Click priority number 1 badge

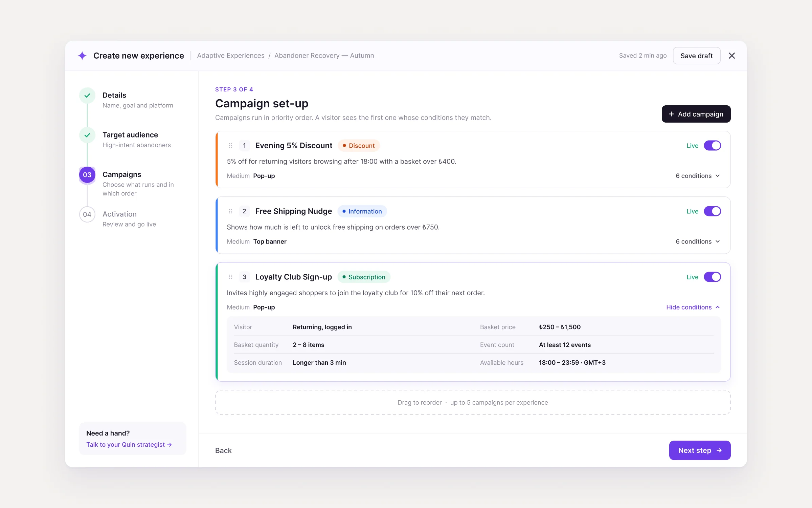tap(244, 146)
